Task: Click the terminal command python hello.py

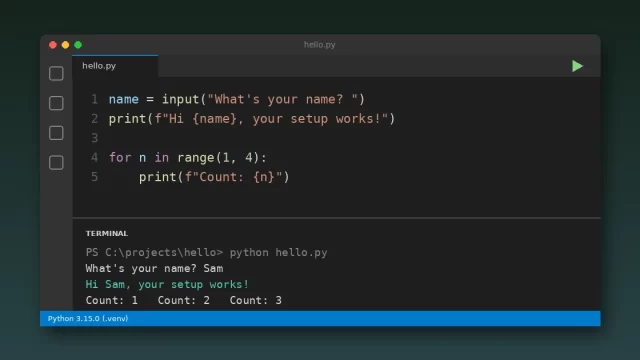Action: pos(278,252)
